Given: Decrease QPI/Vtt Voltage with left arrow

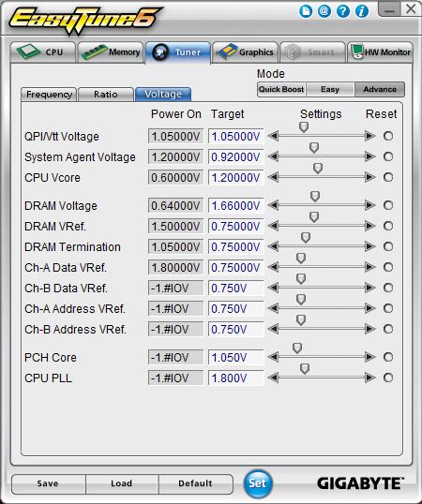Looking at the screenshot, I should point(273,136).
